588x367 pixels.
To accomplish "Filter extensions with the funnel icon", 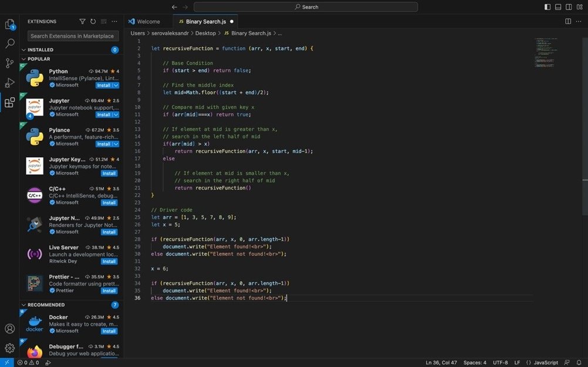I will [x=82, y=21].
